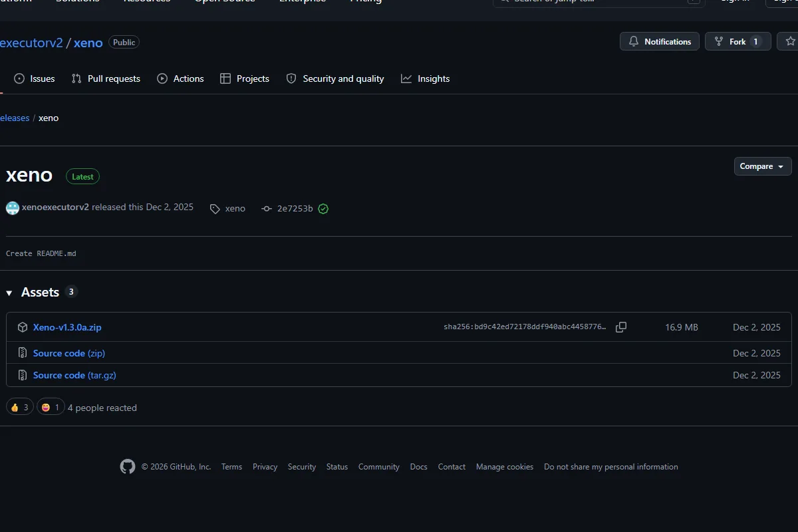
Task: Click the xeno release title heading
Action: 29,175
